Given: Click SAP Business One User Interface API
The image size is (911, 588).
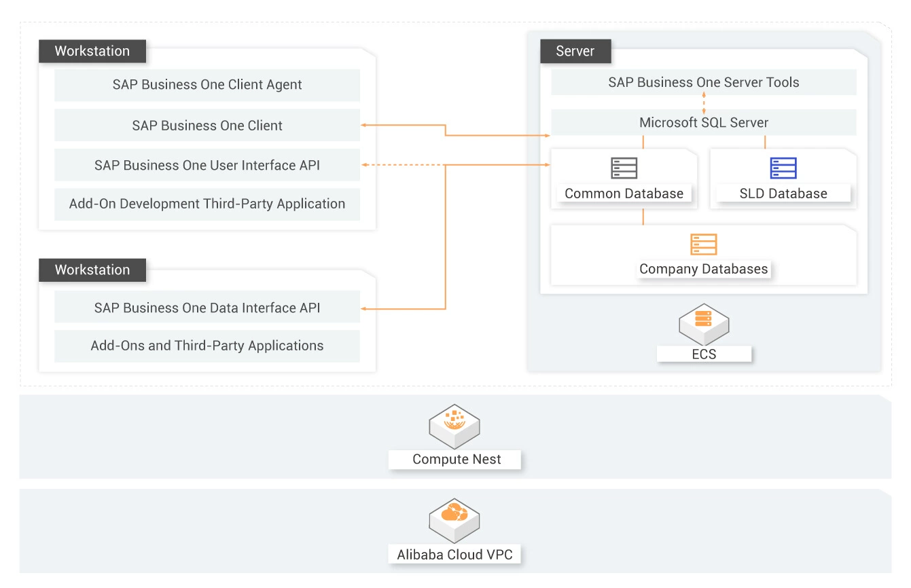Looking at the screenshot, I should coord(207,165).
